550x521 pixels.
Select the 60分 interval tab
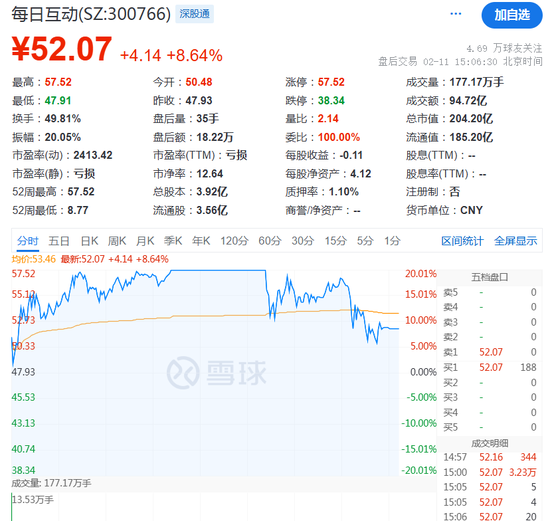(x=270, y=241)
